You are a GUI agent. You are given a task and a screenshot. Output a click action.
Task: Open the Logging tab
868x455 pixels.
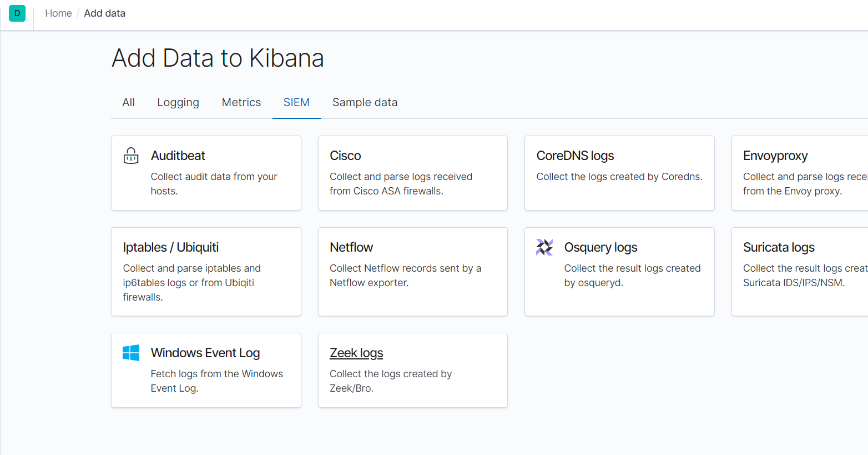click(x=178, y=102)
